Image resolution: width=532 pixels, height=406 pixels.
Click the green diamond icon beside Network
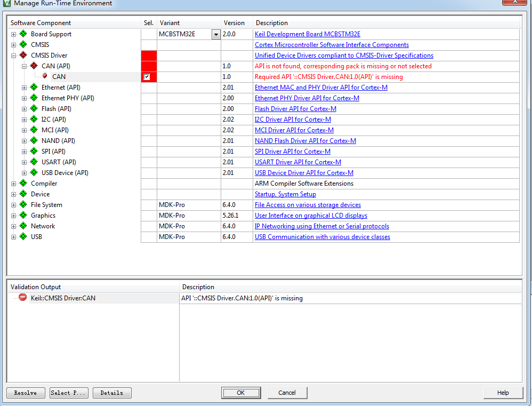(23, 226)
